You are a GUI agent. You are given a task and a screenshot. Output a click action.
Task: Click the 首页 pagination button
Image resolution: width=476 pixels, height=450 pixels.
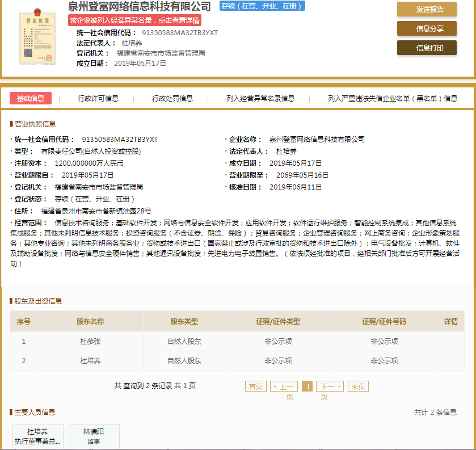tap(255, 386)
